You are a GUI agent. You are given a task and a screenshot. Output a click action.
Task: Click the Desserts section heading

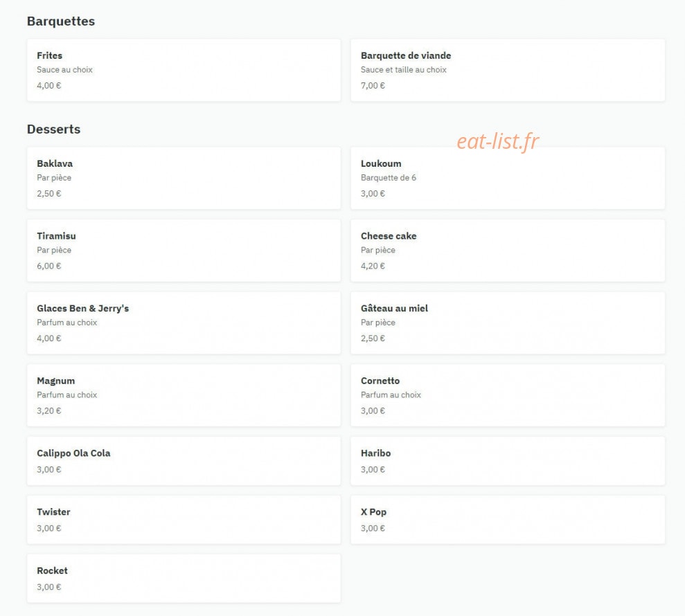(54, 129)
